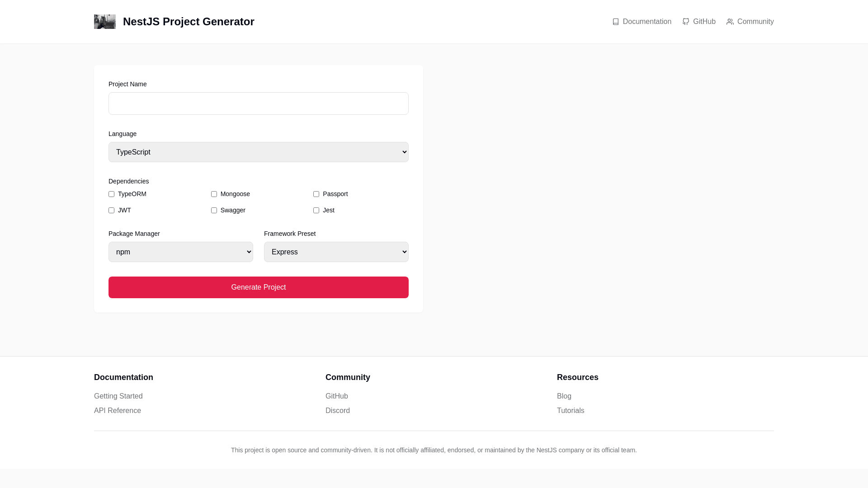Click the book icon beside Documentation
Screen dimensions: 868x488
click(615, 22)
